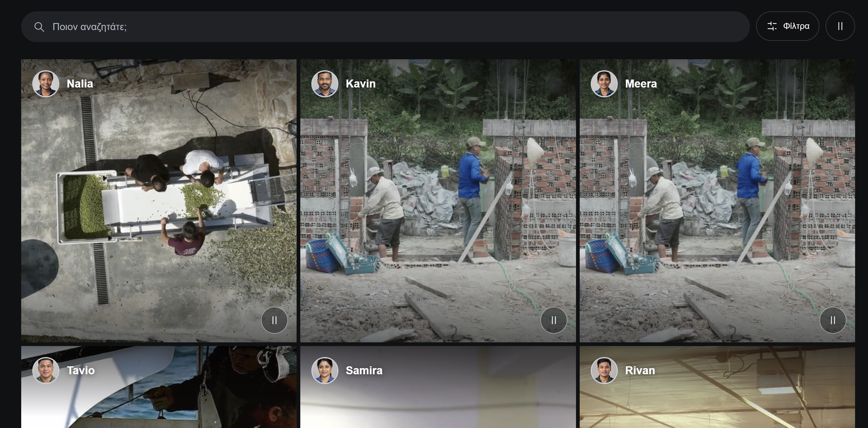The image size is (868, 428).
Task: Click the name Samira
Action: point(364,370)
